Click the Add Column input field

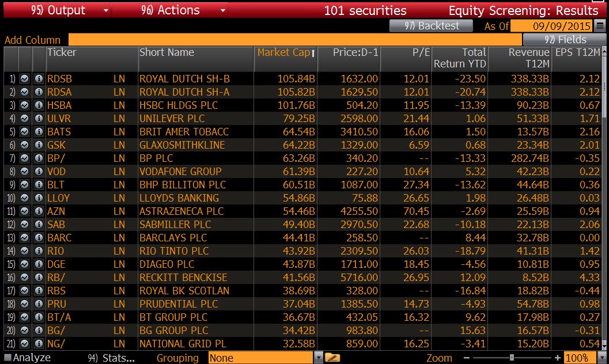[294, 40]
